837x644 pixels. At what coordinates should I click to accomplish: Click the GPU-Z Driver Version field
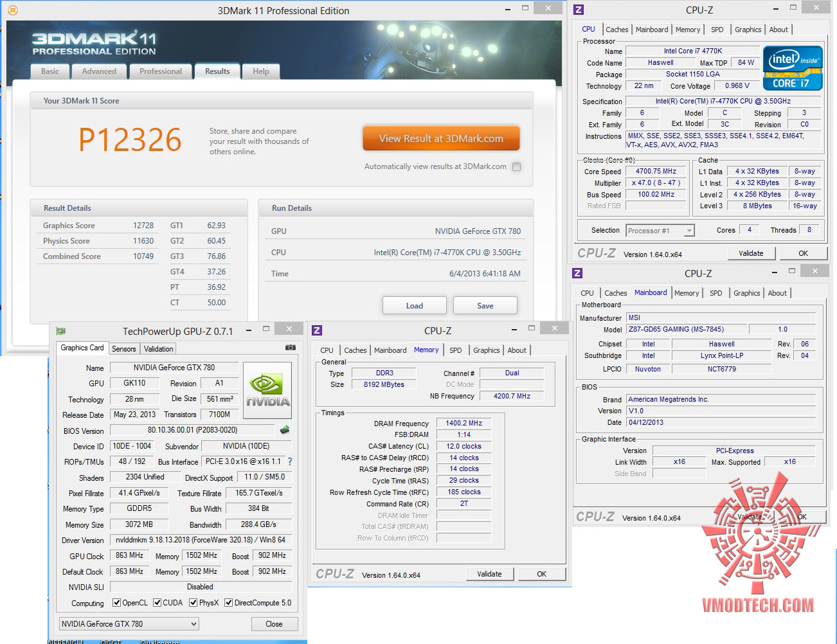tap(201, 541)
